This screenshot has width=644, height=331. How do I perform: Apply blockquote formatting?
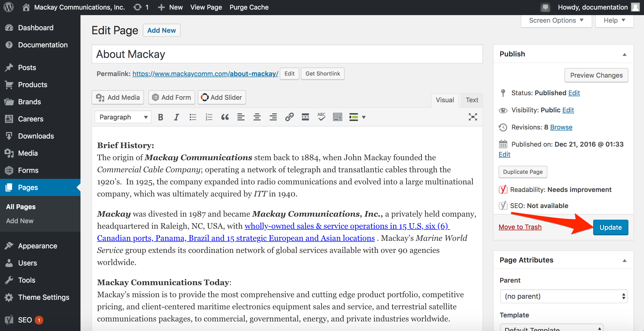[x=225, y=117]
